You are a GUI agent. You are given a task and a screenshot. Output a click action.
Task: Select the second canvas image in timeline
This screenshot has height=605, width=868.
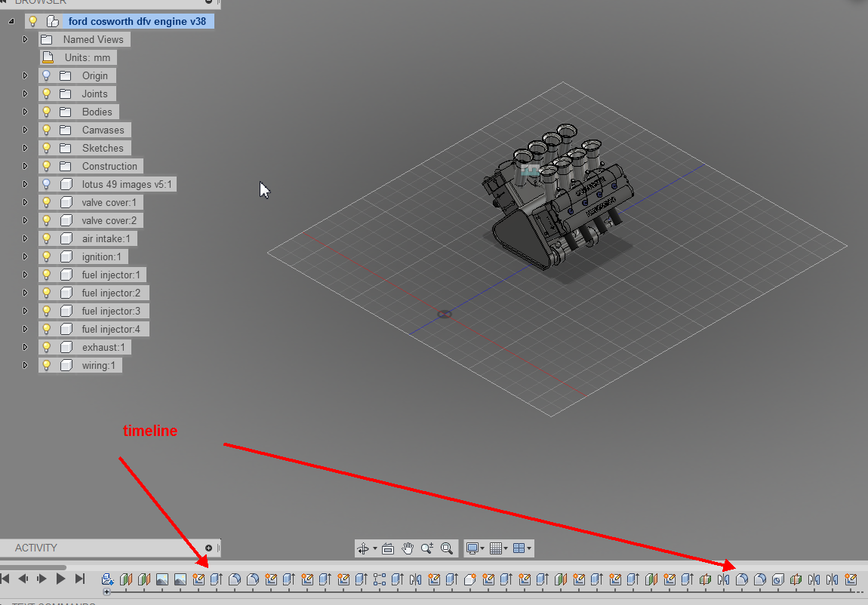[180, 579]
